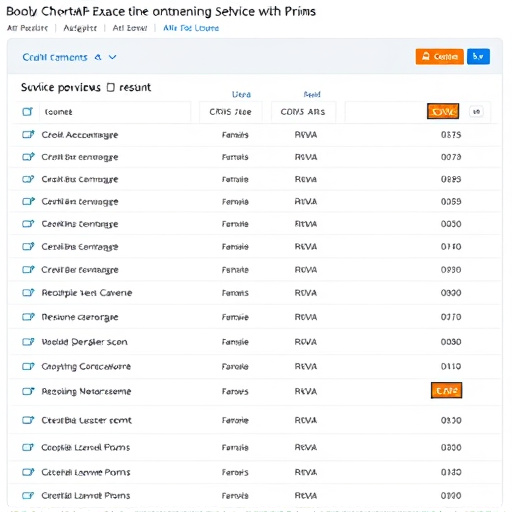Open Resiune caerorgae row icon
512x512 pixels.
(x=28, y=317)
